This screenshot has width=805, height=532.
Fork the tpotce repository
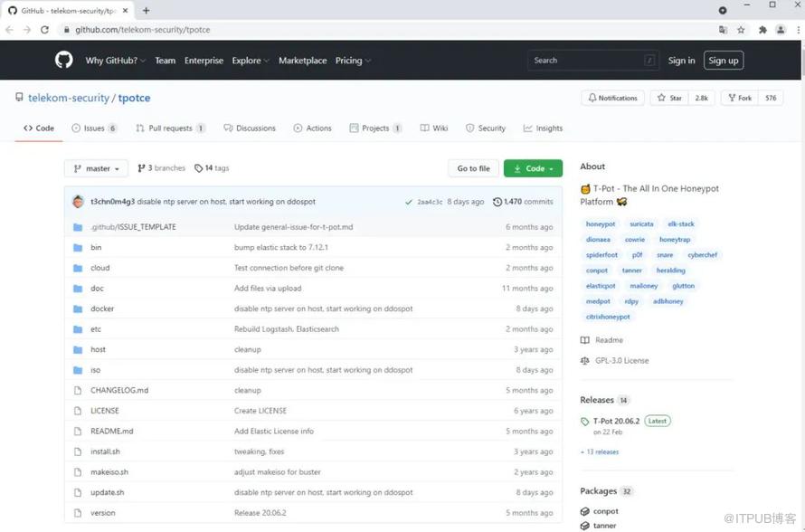[x=740, y=98]
